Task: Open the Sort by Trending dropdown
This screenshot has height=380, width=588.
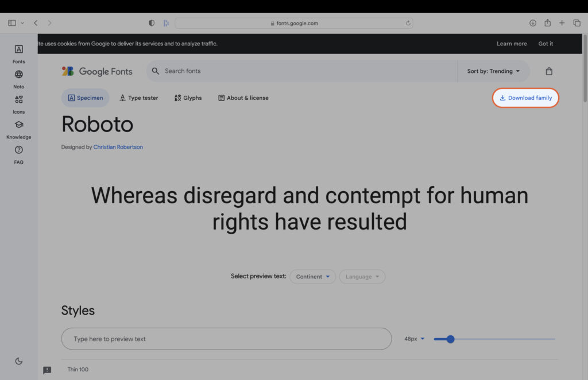Action: tap(493, 71)
